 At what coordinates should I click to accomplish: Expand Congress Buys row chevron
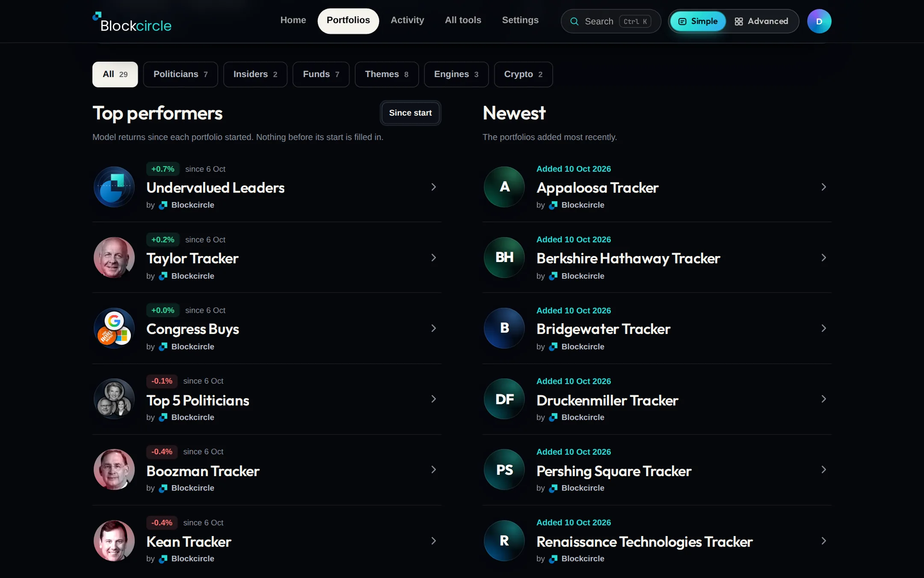(x=434, y=328)
